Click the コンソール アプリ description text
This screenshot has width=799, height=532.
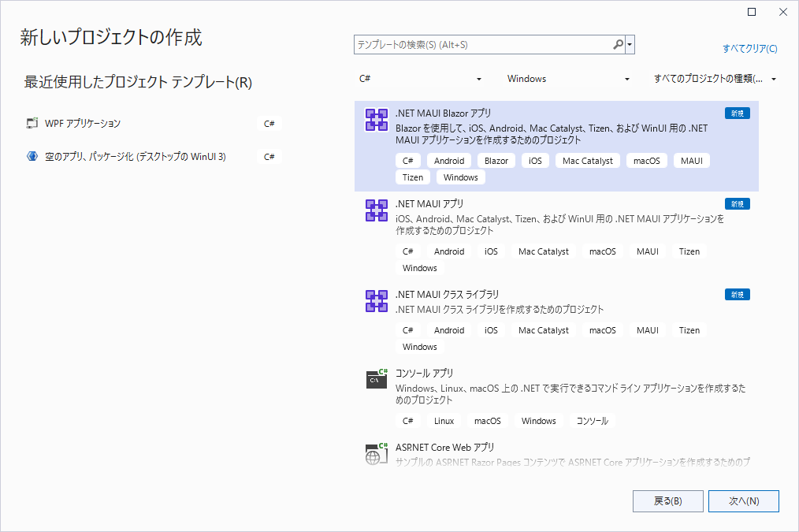(x=570, y=394)
